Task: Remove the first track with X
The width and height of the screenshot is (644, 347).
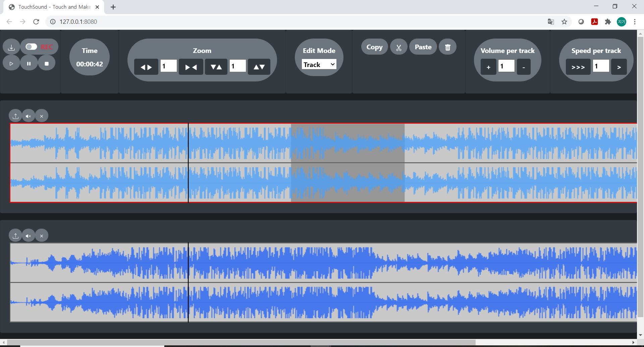Action: pyautogui.click(x=42, y=116)
